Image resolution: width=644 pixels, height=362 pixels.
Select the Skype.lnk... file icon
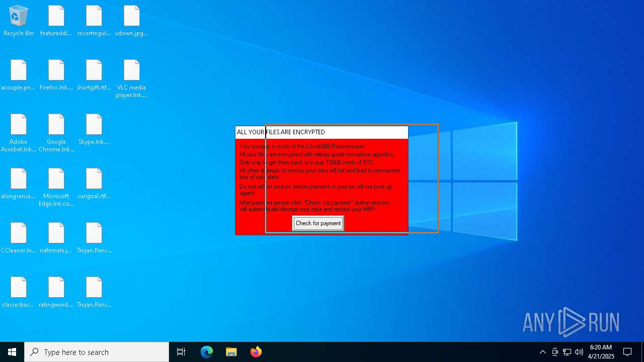click(x=94, y=129)
